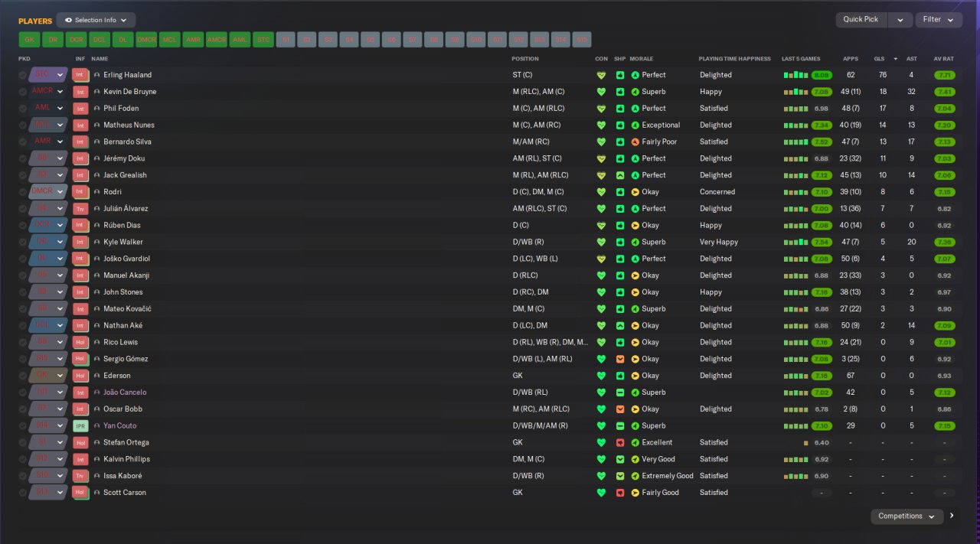The image size is (980, 544).
Task: Click the IPR badge next to Yan Couto
Action: coord(80,426)
